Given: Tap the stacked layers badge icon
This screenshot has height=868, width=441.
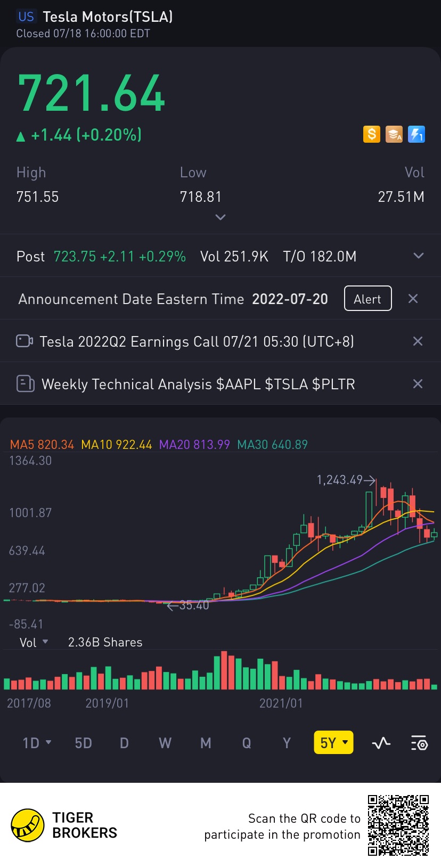Looking at the screenshot, I should pyautogui.click(x=394, y=134).
